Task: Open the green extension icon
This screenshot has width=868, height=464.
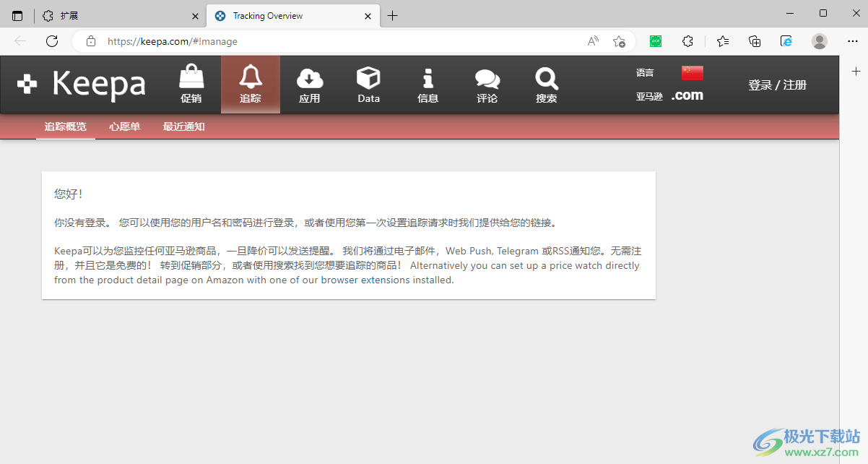Action: point(656,41)
